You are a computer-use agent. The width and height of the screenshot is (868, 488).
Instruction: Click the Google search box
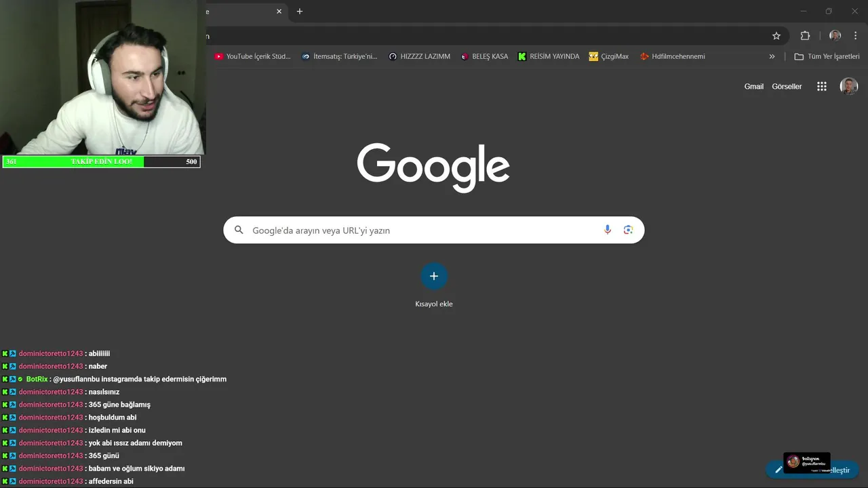tap(434, 230)
